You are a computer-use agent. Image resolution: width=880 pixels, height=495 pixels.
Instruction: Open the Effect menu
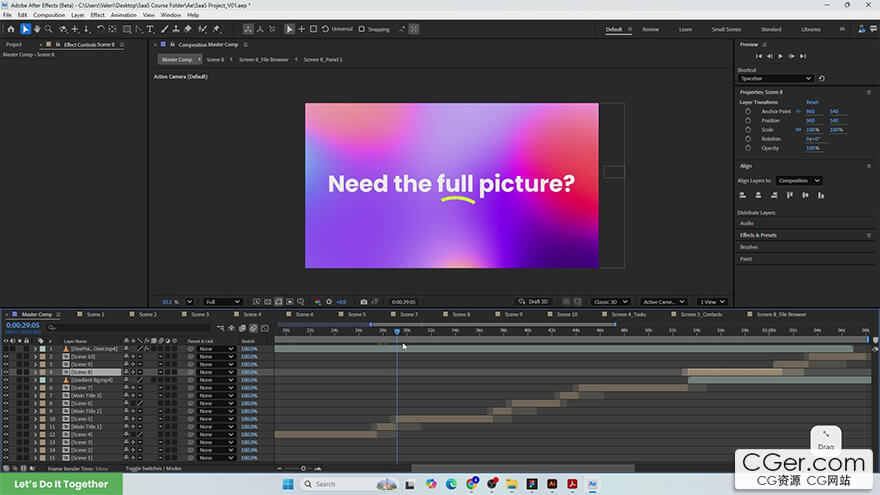[97, 15]
